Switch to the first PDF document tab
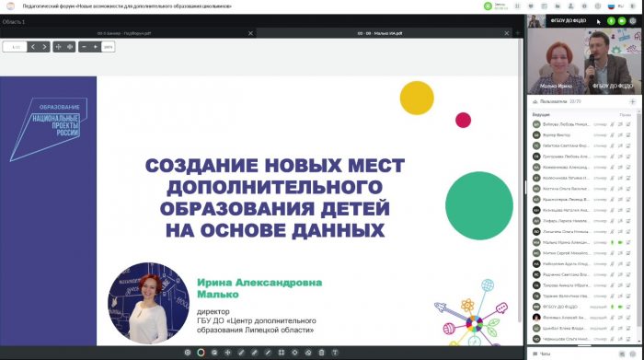 coord(124,33)
